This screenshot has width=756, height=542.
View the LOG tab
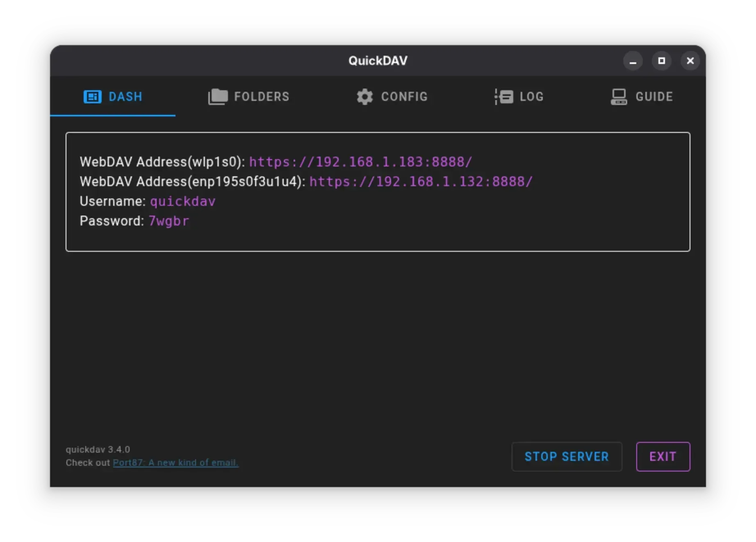[x=531, y=97]
